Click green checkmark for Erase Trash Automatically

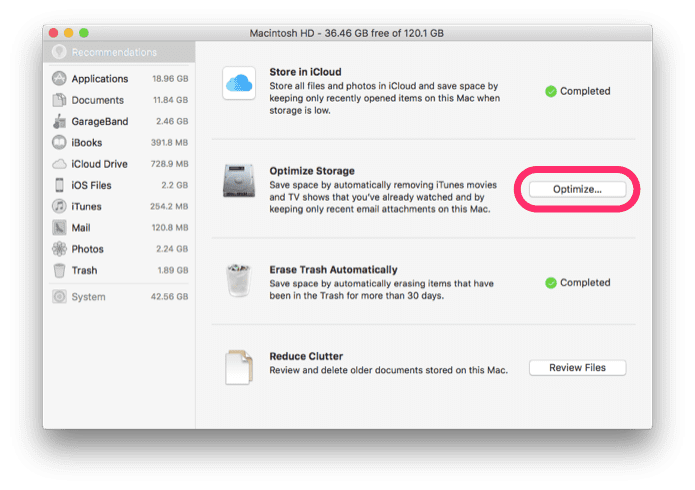click(551, 283)
